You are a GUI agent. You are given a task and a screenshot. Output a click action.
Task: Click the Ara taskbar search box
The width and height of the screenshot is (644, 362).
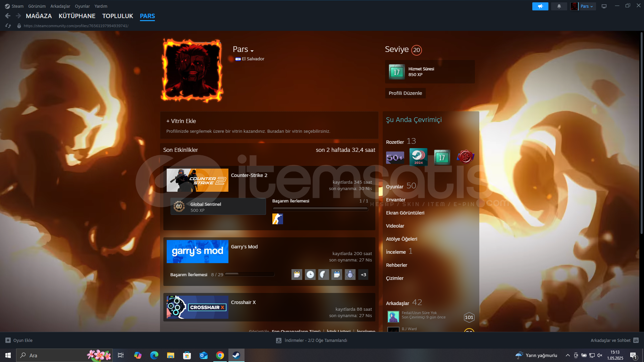tap(64, 355)
